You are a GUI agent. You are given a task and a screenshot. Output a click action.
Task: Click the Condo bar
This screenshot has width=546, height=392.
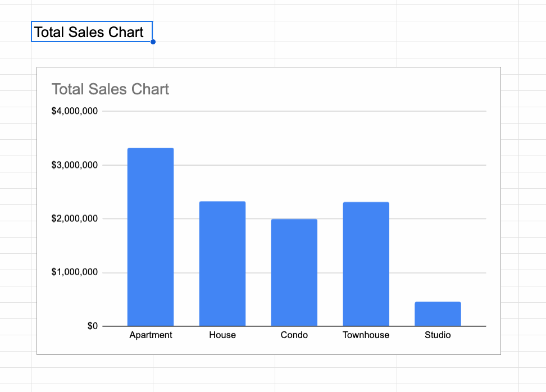tap(294, 272)
